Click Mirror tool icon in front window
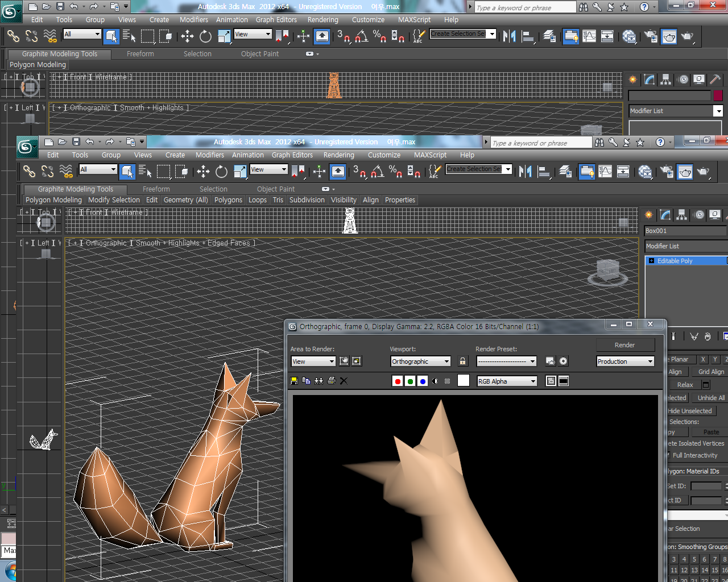This screenshot has height=582, width=728. (x=525, y=171)
